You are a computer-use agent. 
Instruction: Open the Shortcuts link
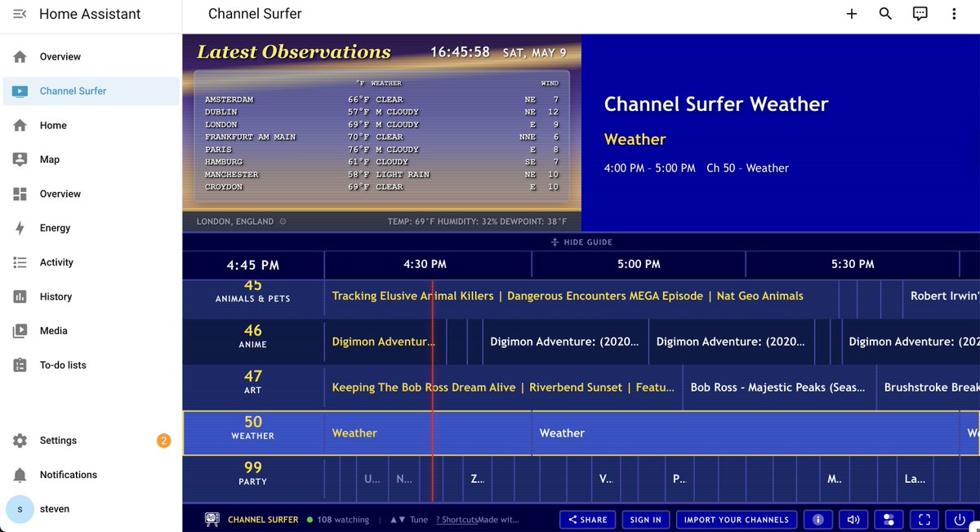pyautogui.click(x=457, y=520)
